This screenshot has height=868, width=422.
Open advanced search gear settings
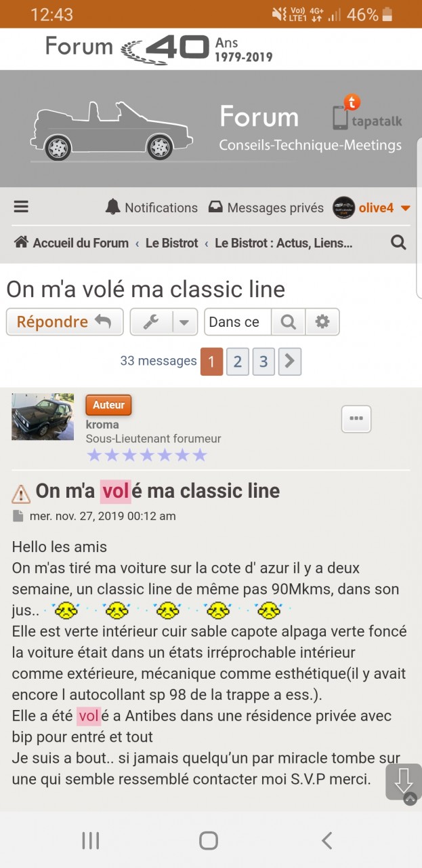click(x=322, y=322)
